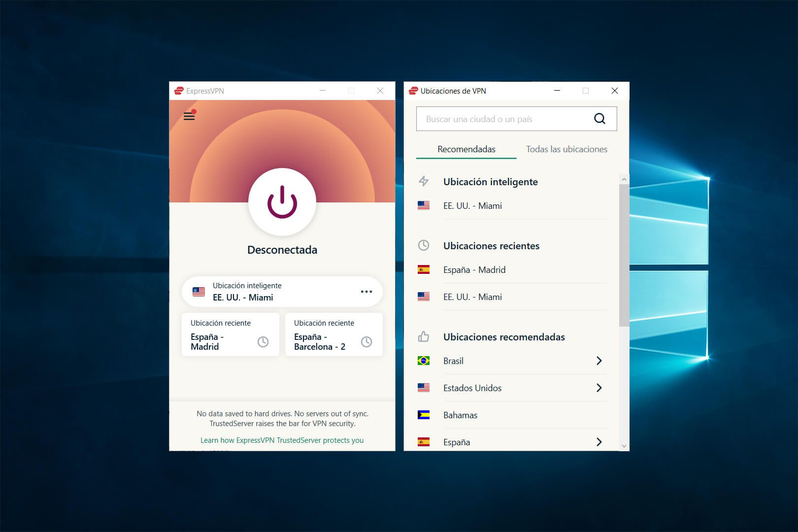Click the power button to connect VPN
This screenshot has height=532, width=798.
pos(282,202)
